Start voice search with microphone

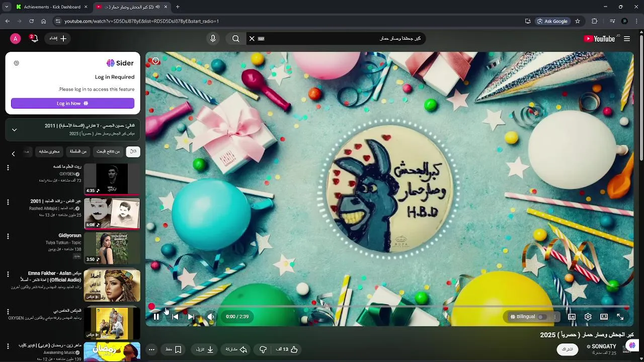pos(213,39)
